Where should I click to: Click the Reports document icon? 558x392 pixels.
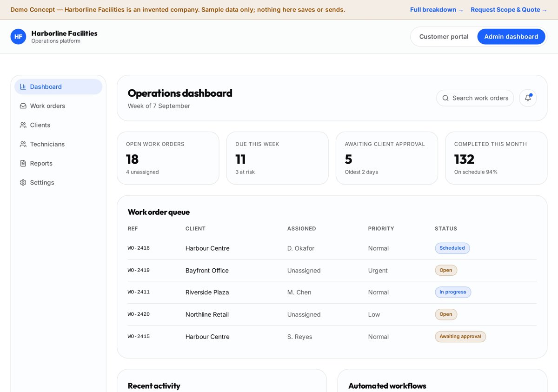coord(23,163)
